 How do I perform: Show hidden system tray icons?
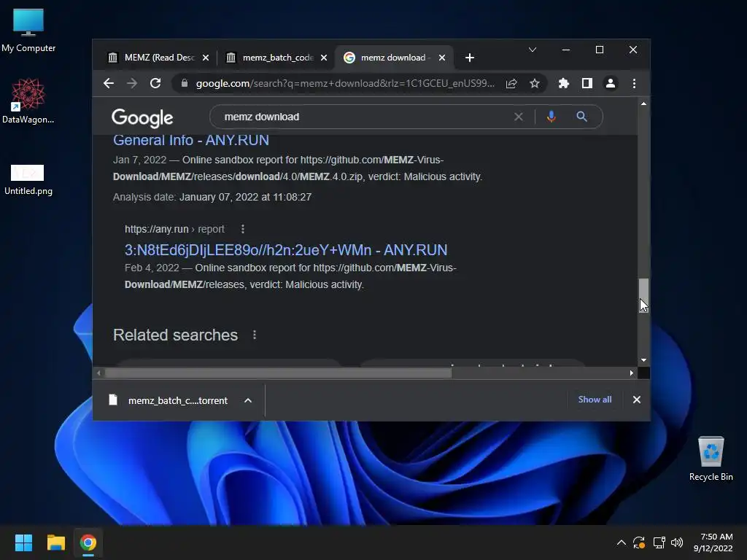(x=622, y=542)
